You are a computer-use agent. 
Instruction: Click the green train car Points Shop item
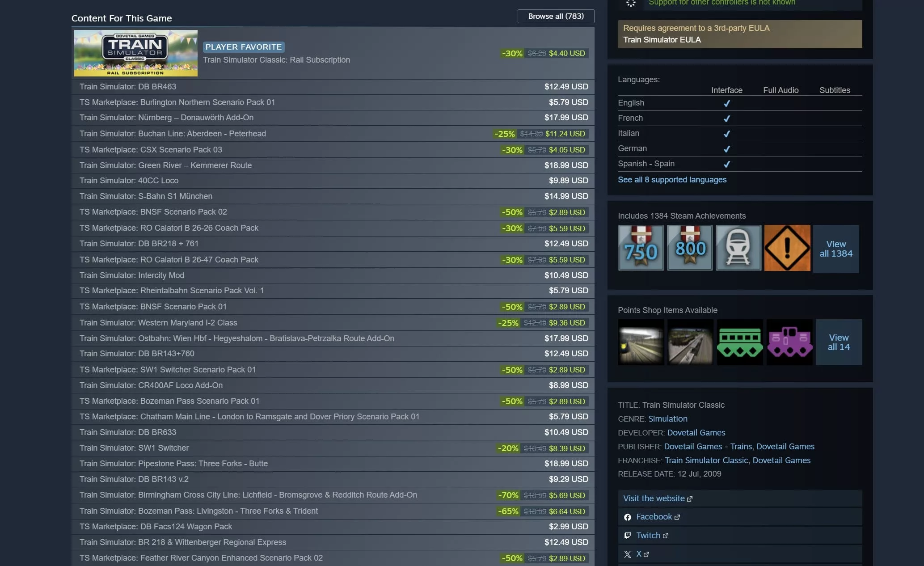(740, 342)
